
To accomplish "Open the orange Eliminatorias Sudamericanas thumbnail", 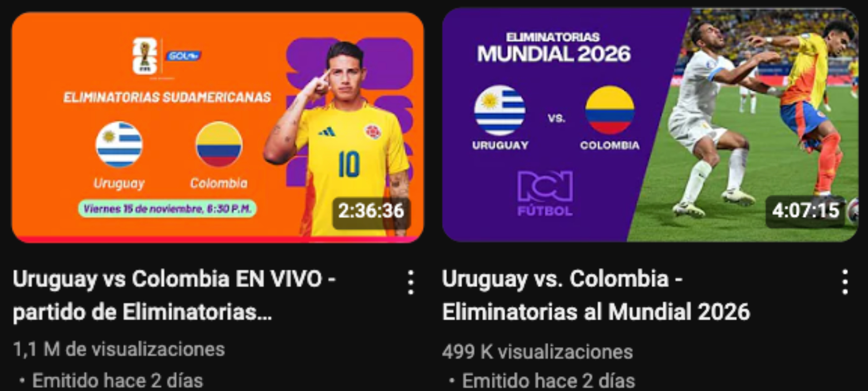I will pos(217,127).
